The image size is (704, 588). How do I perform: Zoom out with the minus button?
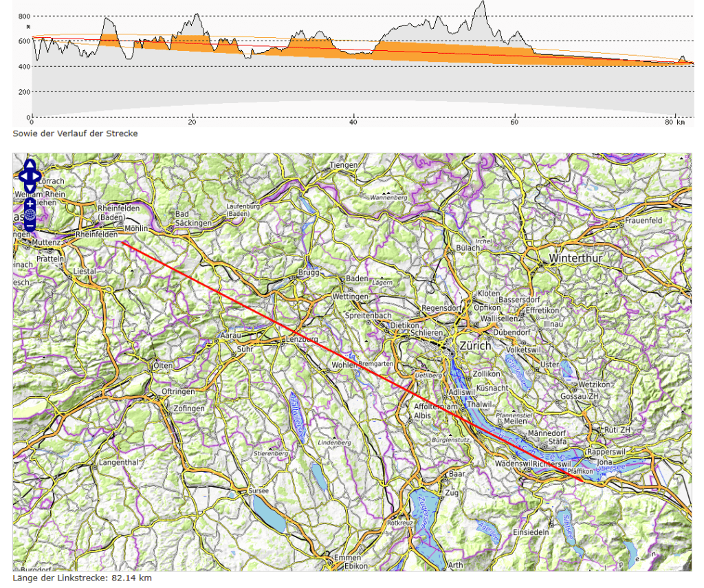click(x=30, y=227)
